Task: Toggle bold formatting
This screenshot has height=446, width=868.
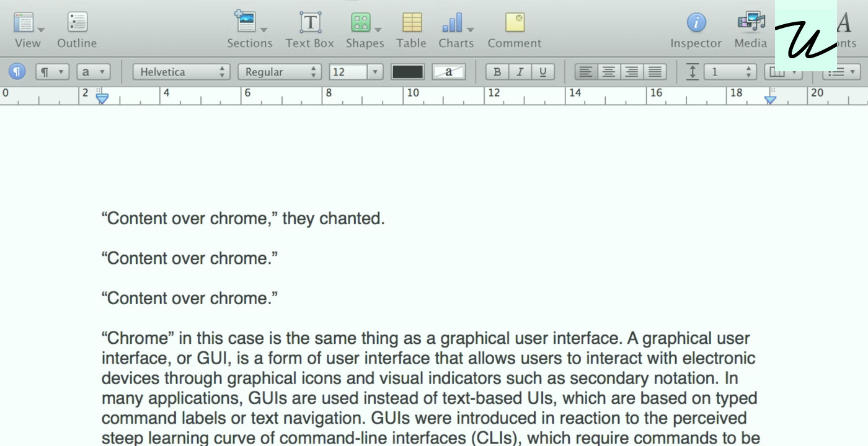Action: tap(497, 72)
